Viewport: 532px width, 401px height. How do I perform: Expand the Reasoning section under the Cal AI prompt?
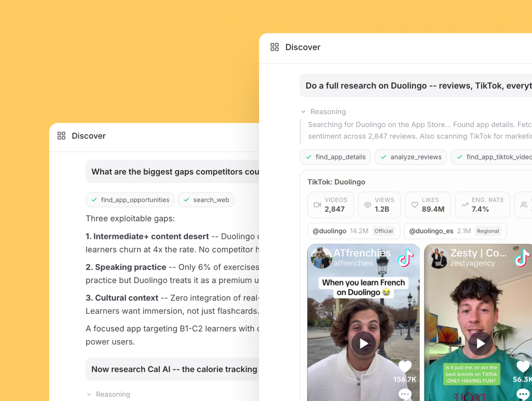pyautogui.click(x=89, y=394)
